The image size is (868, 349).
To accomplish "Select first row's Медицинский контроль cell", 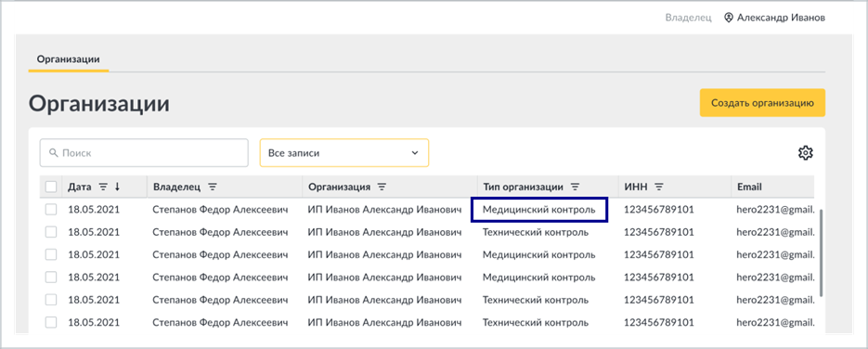I will click(x=539, y=210).
